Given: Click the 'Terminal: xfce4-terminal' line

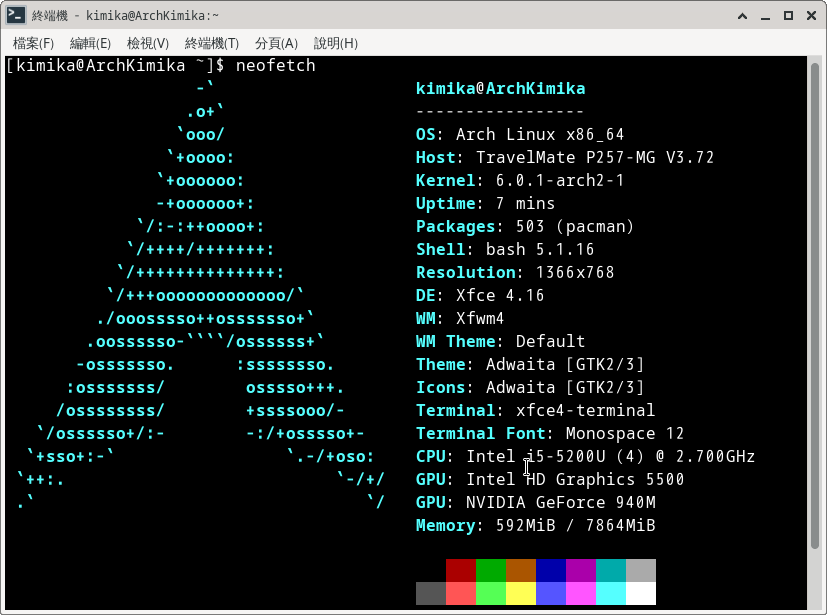Looking at the screenshot, I should point(535,410).
